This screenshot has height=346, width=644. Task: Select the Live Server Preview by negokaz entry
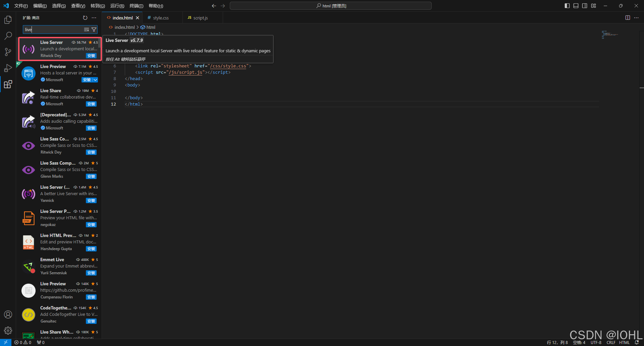(60, 218)
